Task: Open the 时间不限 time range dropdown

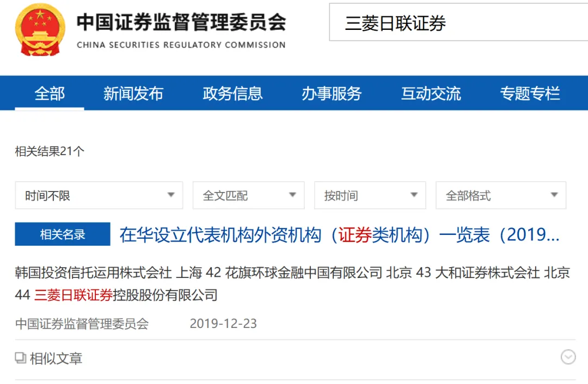Action: coord(99,195)
